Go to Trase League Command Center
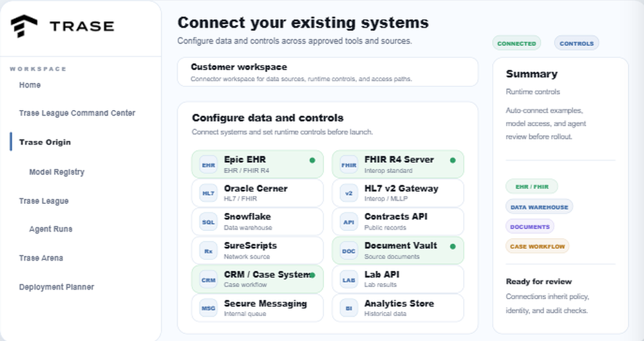 point(77,113)
